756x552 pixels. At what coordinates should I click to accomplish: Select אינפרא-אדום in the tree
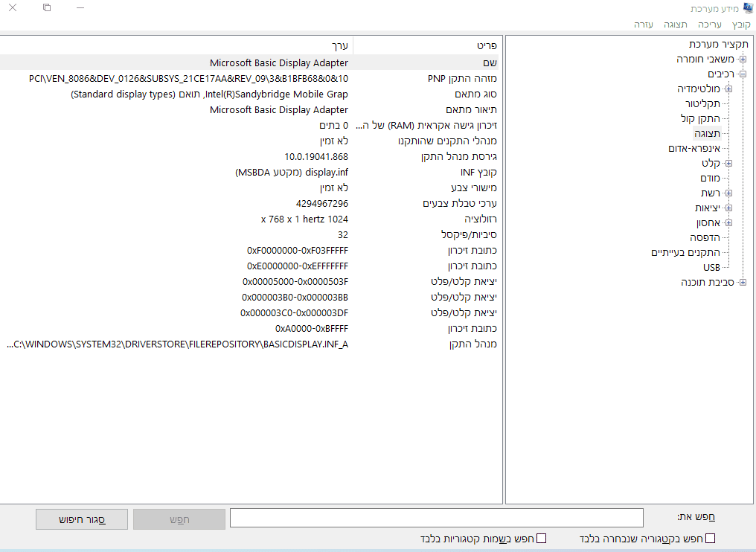coord(694,149)
